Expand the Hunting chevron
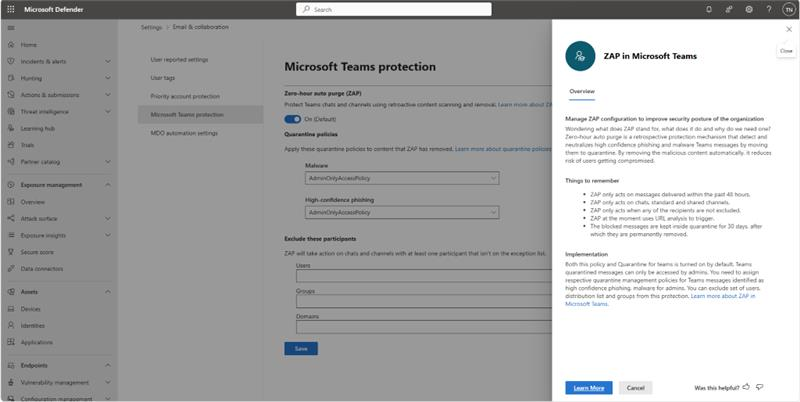 [x=108, y=78]
